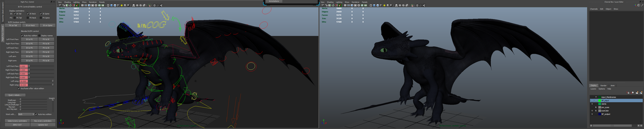Click the Left wing slider handle

click(53, 81)
